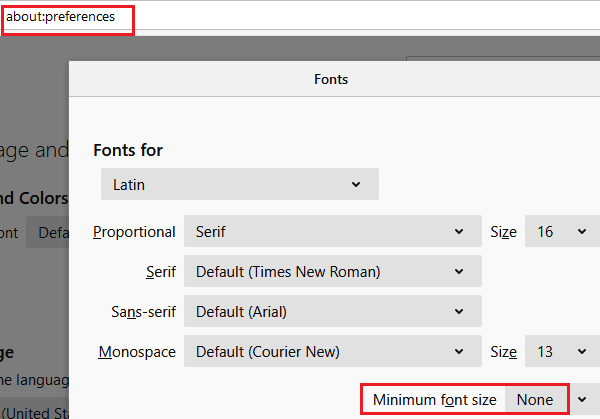Click the Size label next to Monospace font
Screen dimensions: 600x419
[x=503, y=352]
